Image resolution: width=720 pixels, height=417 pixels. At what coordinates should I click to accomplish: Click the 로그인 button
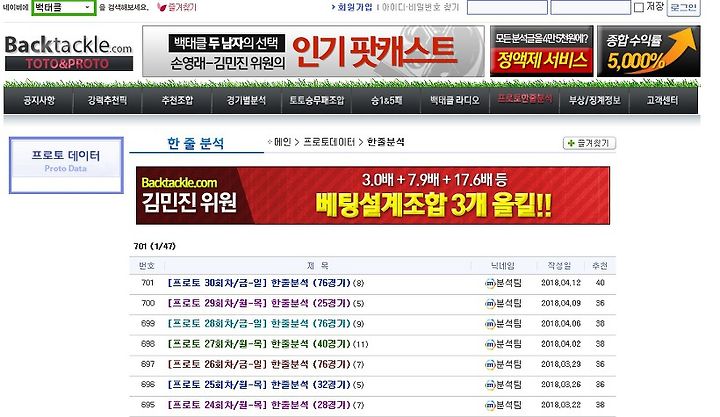point(683,8)
